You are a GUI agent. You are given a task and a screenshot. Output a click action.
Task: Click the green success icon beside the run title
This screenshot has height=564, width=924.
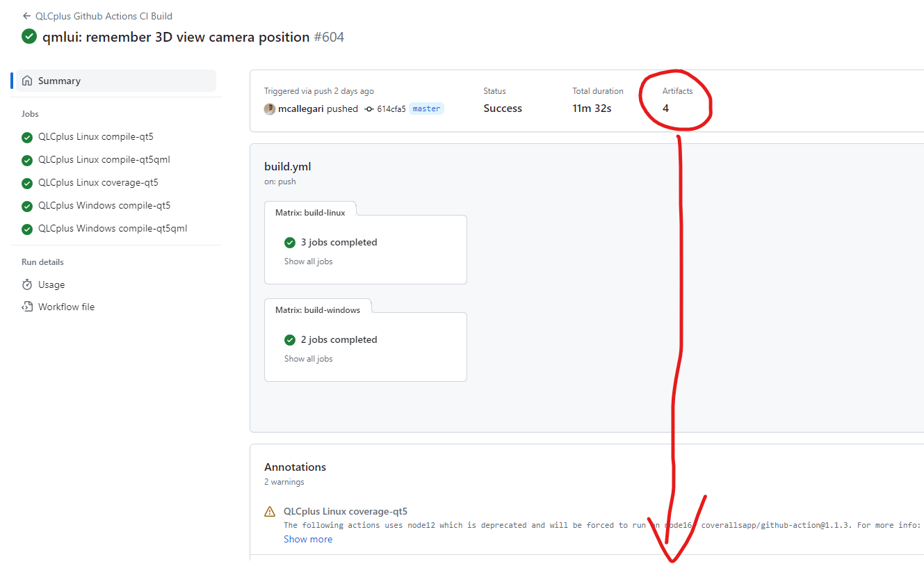29,36
